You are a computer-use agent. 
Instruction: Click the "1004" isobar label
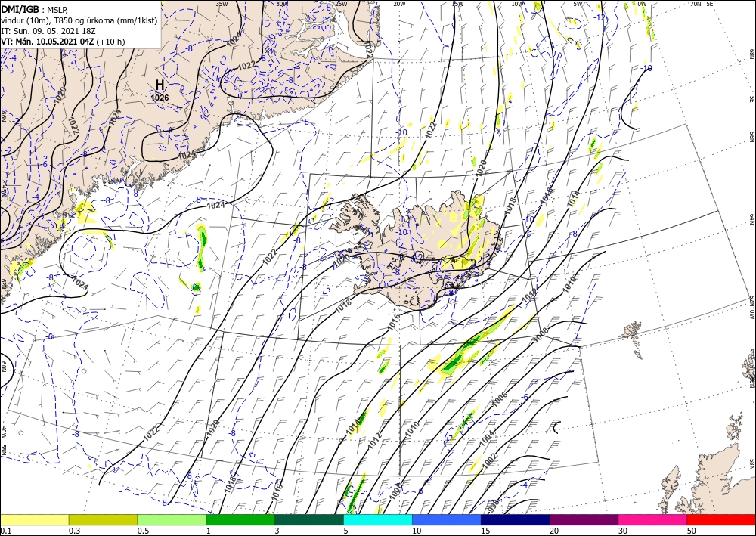tap(487, 437)
